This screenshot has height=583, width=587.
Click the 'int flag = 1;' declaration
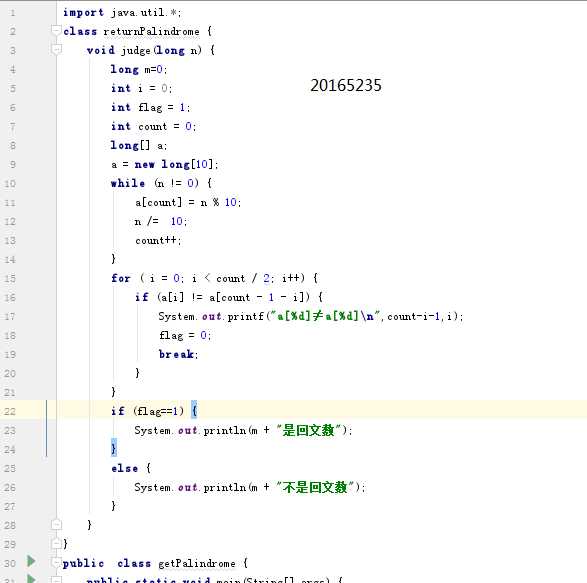150,107
